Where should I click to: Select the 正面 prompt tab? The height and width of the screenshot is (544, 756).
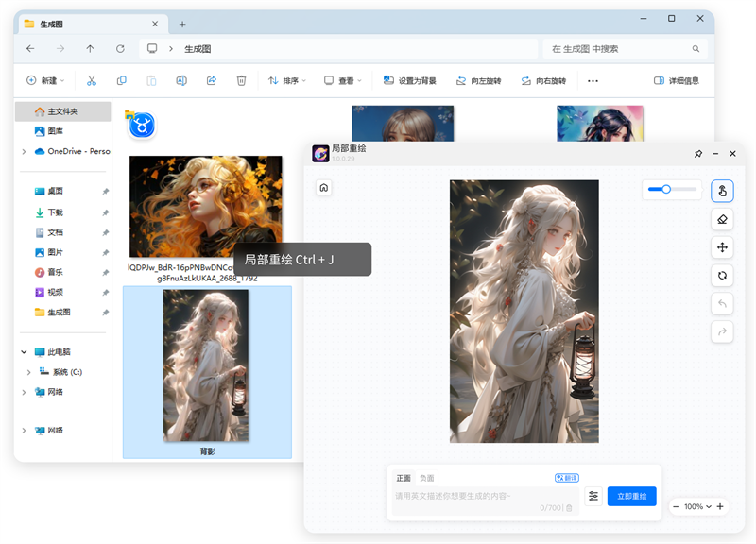pos(404,477)
